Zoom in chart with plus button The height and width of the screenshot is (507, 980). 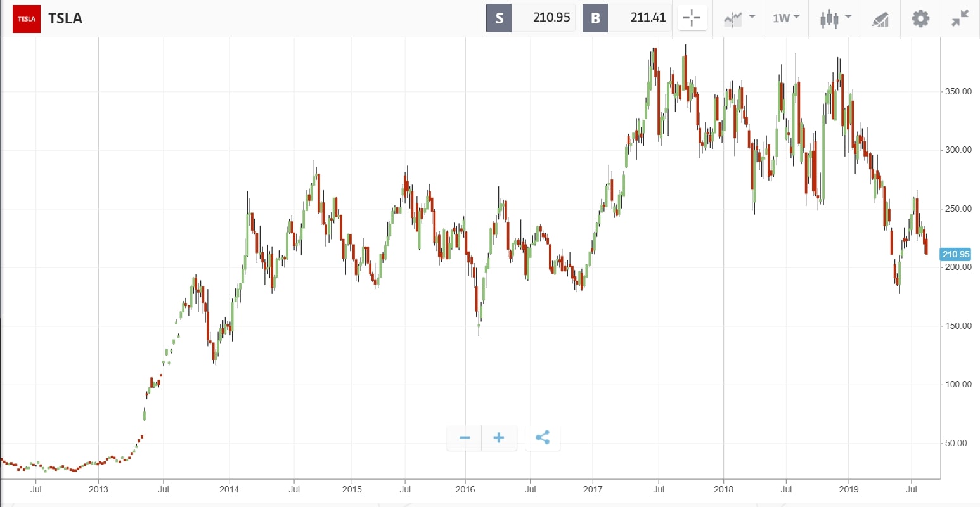(499, 438)
